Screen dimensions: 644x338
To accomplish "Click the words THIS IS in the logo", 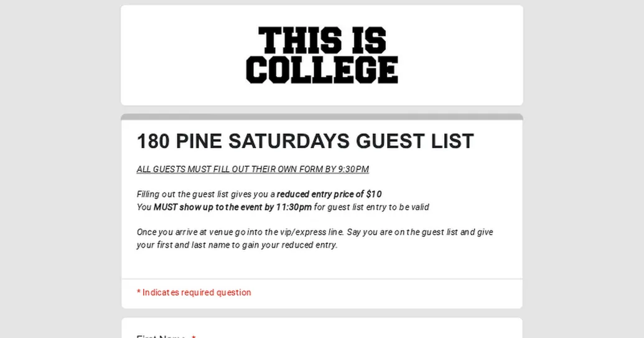I will coord(322,40).
